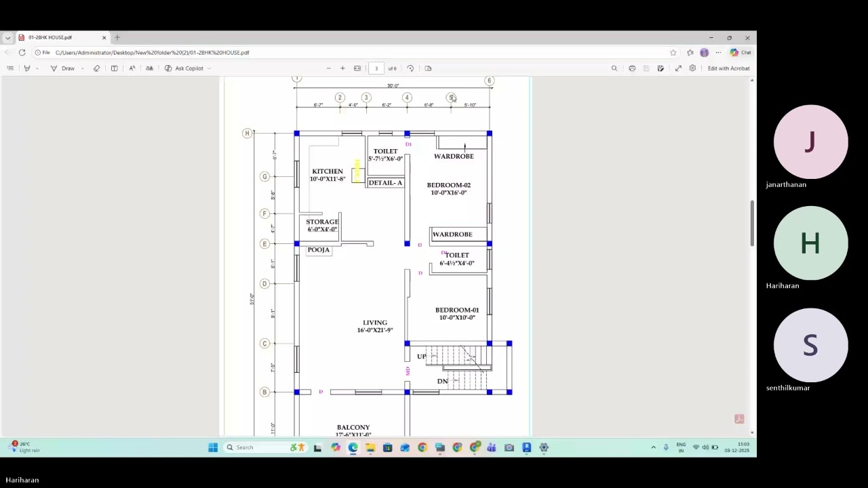Open the Windows Start menu
The height and width of the screenshot is (488, 868).
(x=213, y=447)
